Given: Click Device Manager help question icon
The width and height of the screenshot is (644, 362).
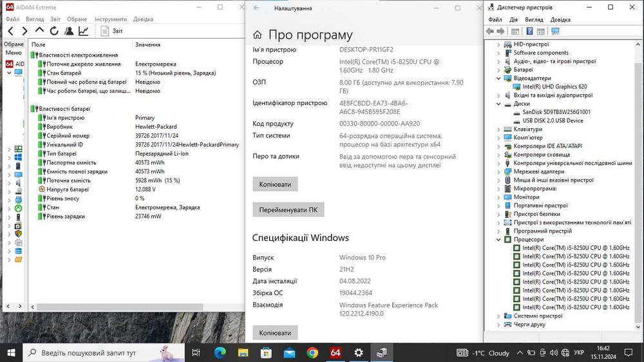Looking at the screenshot, I should [529, 31].
